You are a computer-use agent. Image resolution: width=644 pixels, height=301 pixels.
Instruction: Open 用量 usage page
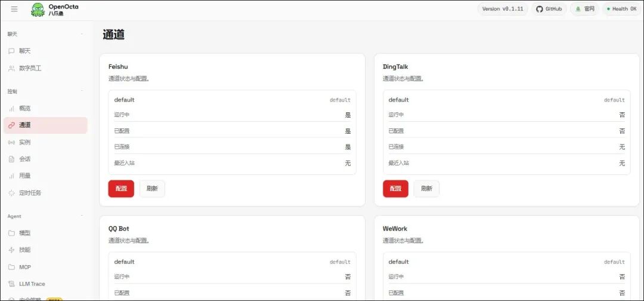(x=45, y=176)
